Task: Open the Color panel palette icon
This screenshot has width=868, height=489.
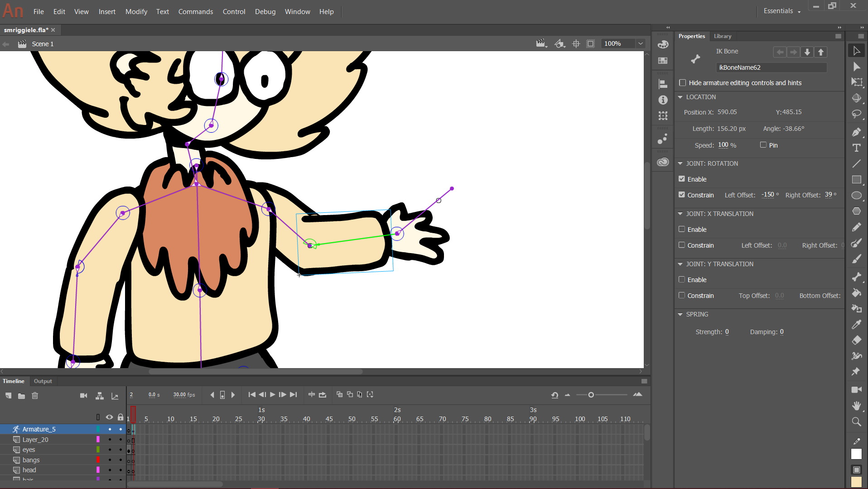Action: point(663,44)
